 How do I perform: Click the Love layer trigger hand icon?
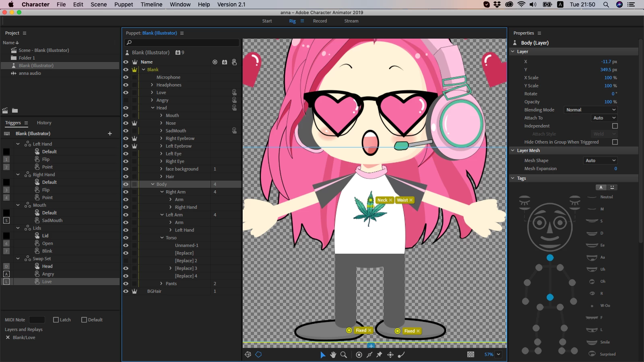(234, 93)
